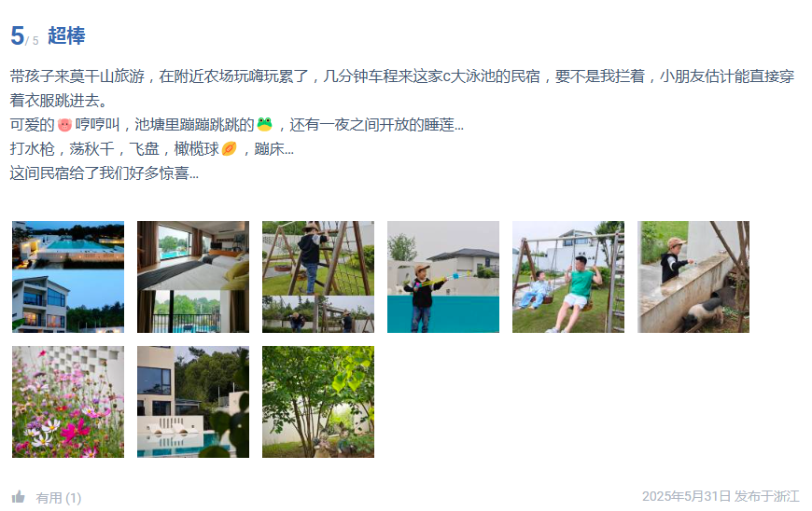This screenshot has height=511, width=812.
Task: Click the last line 这间民宿给了我们好多惊喜
Action: click(105, 173)
